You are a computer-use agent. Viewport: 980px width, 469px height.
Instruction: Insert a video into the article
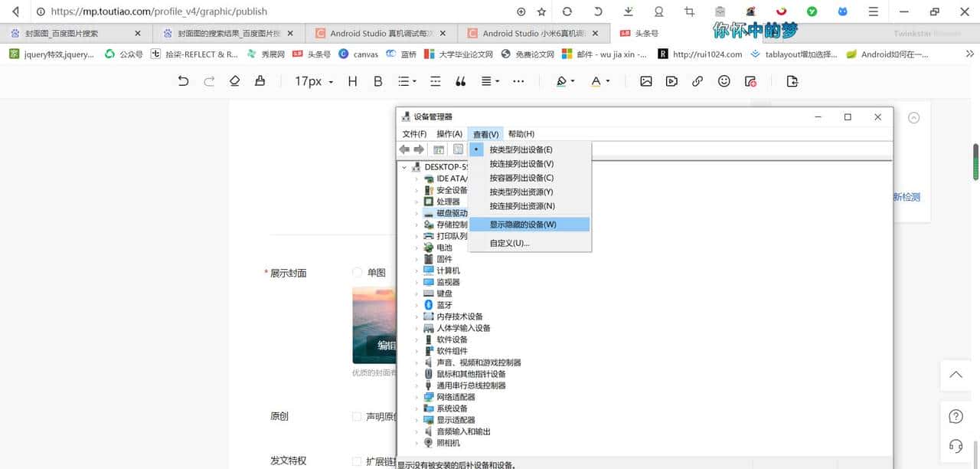[671, 80]
